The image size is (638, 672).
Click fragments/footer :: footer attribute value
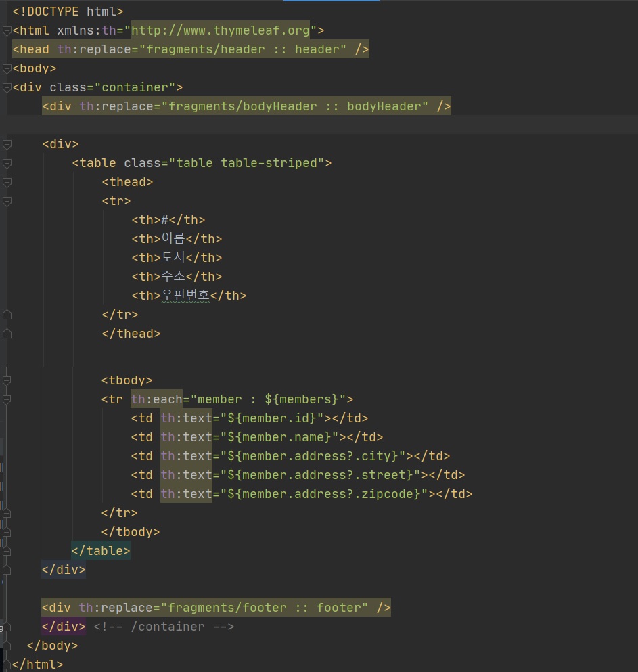[265, 608]
